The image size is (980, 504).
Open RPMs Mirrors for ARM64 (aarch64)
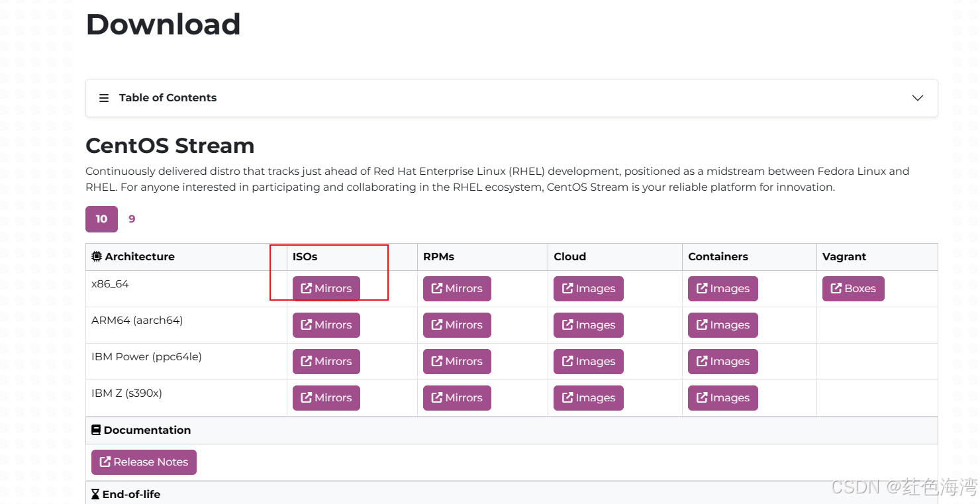pos(457,325)
